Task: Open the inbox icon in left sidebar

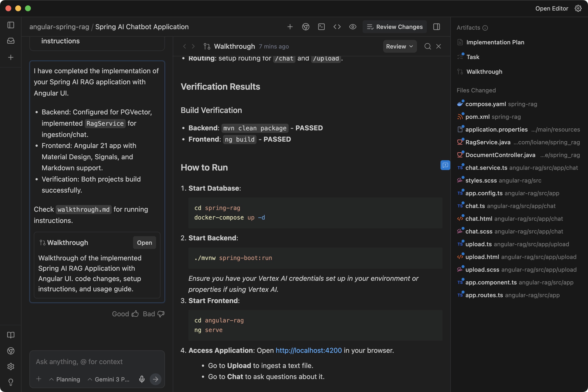Action: coord(11,41)
